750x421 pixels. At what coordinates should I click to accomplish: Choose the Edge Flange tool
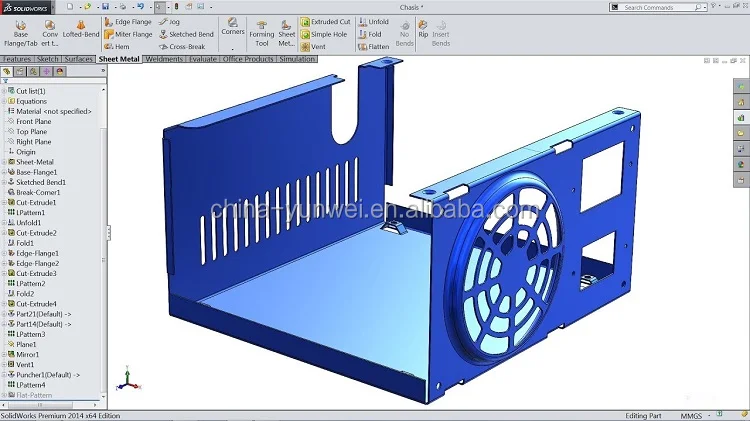[128, 21]
